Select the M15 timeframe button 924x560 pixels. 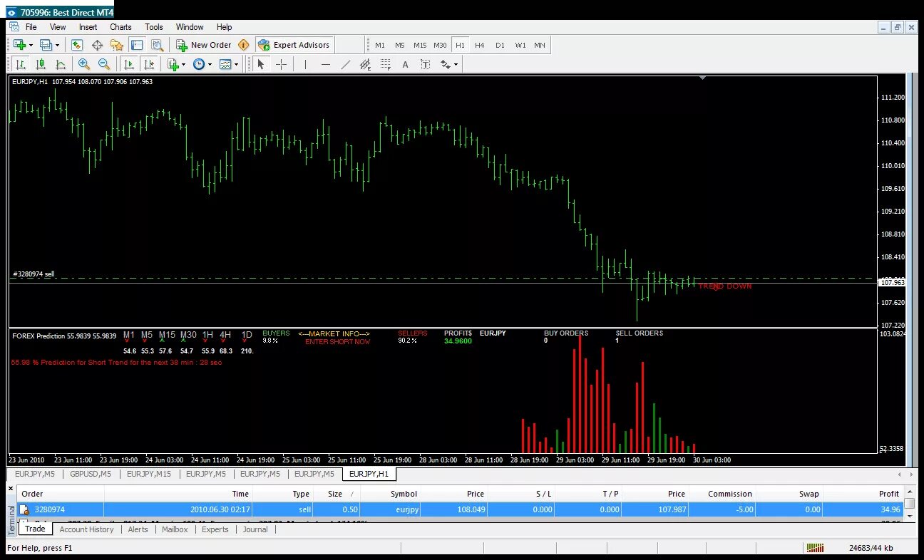420,45
